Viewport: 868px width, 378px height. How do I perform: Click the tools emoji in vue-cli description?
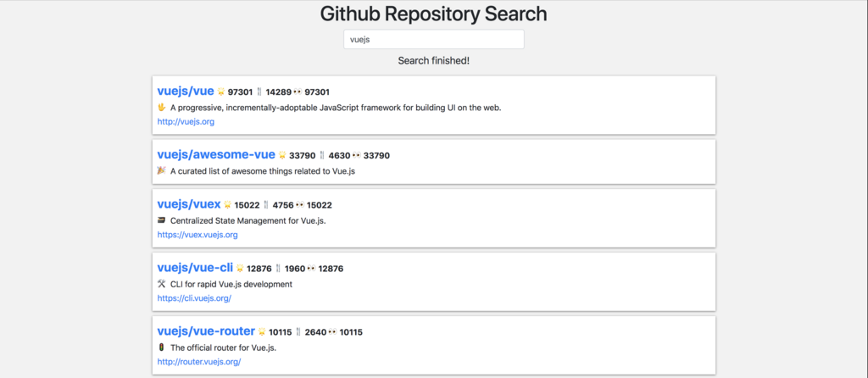(x=162, y=284)
